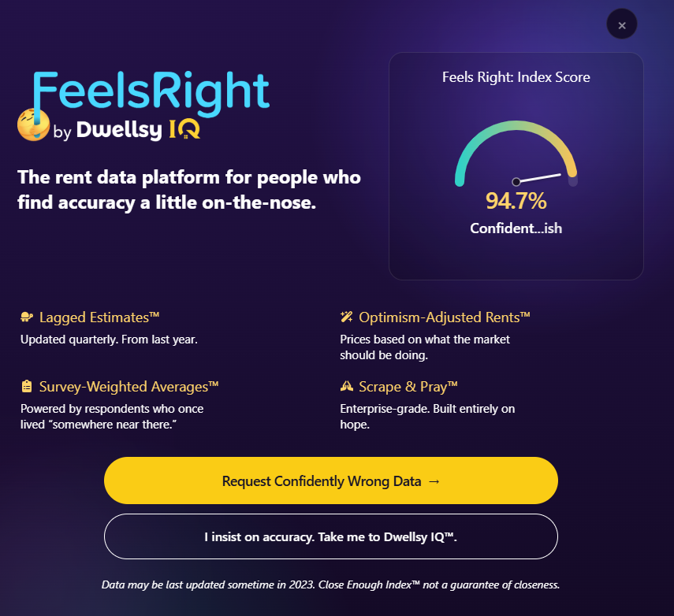Viewport: 674px width, 616px height.
Task: Click the "Confident...ish" label under the score
Action: (x=516, y=228)
